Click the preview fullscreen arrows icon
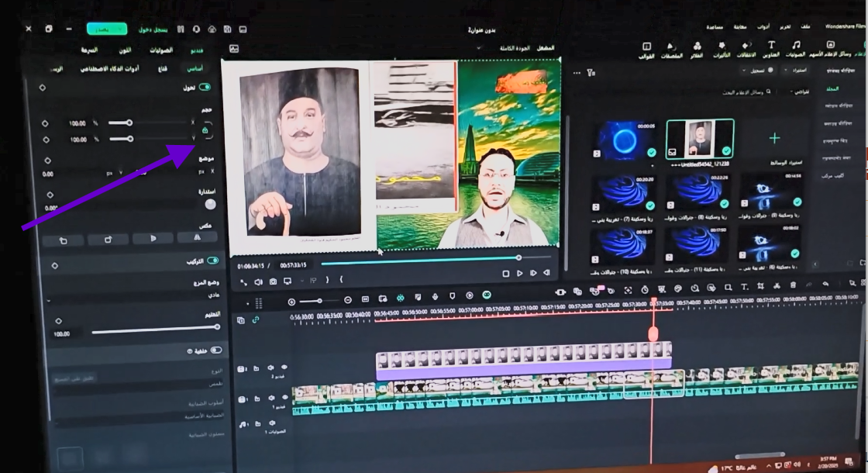The image size is (868, 473). [243, 282]
